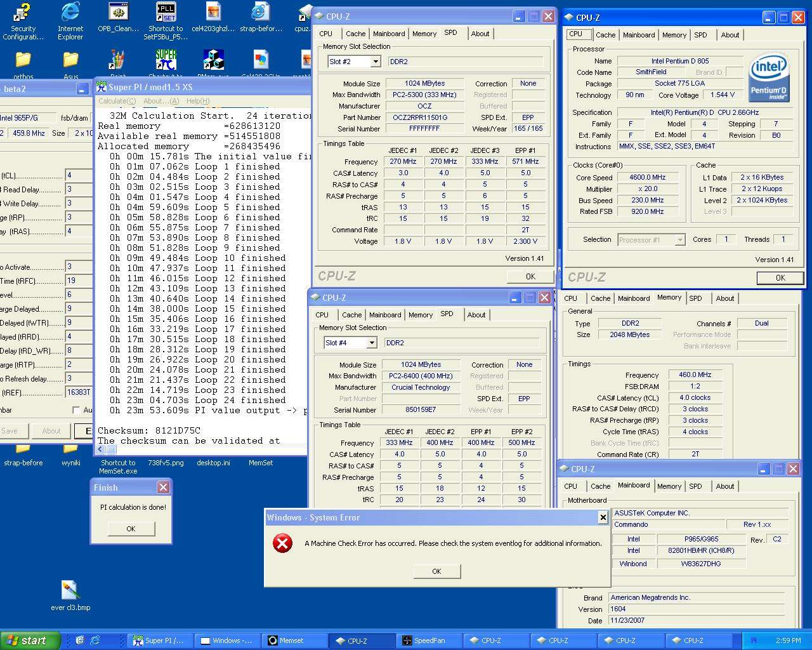
Task: Toggle the Au checkbox in MemSet window
Action: [x=76, y=410]
